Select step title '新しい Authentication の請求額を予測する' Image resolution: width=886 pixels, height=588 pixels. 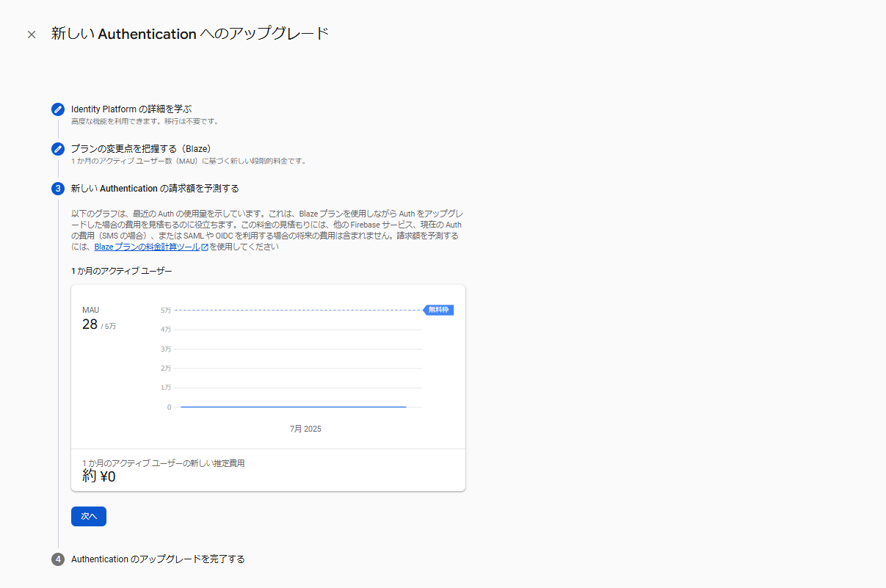click(155, 188)
